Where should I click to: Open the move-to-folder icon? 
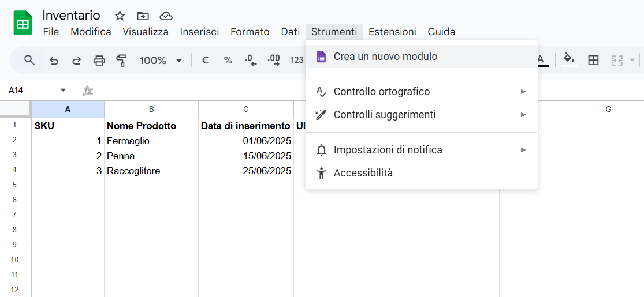(x=143, y=16)
